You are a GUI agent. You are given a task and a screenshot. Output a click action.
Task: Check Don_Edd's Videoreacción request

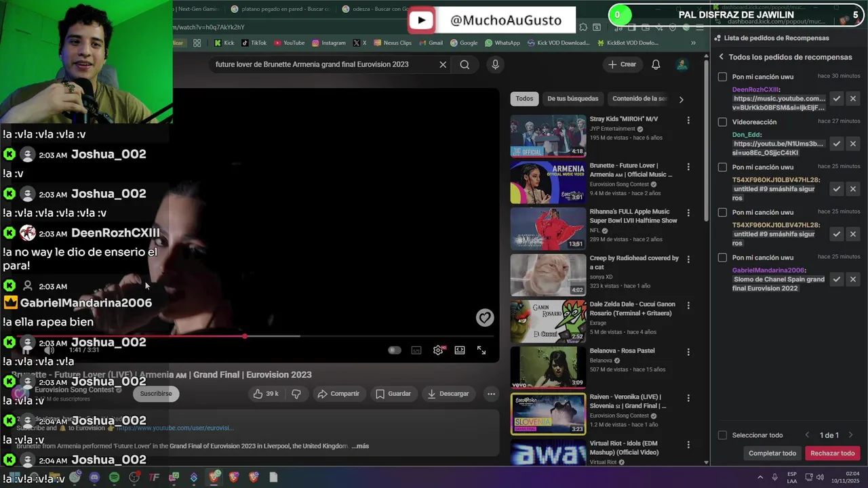click(722, 122)
